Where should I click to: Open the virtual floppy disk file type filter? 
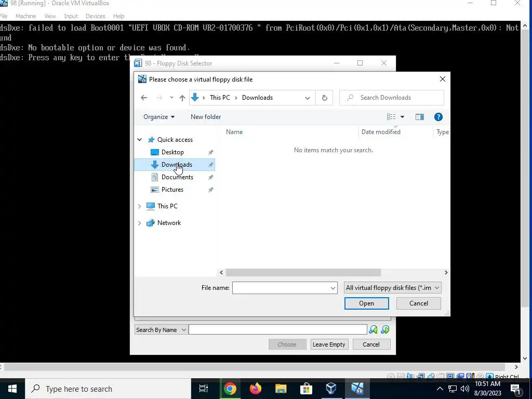pyautogui.click(x=393, y=288)
